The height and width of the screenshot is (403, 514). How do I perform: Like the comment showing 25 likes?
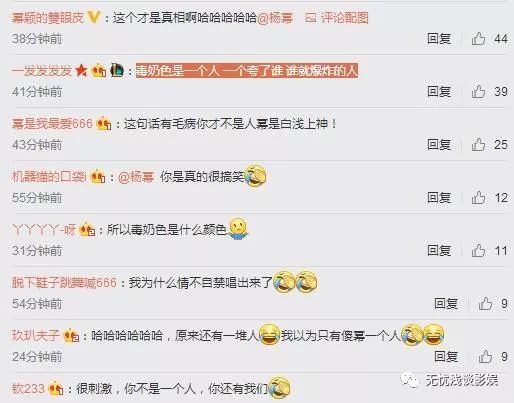(x=478, y=144)
